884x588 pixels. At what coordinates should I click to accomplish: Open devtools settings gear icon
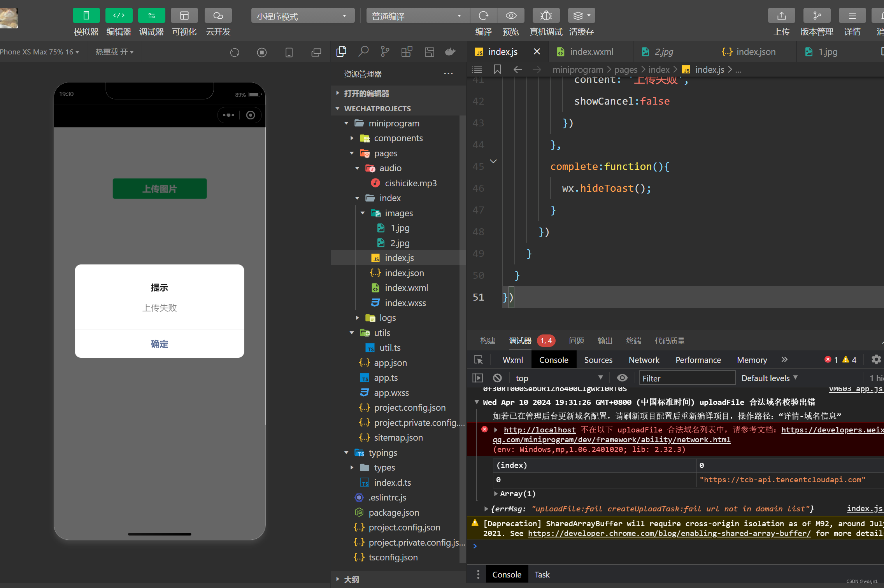coord(876,360)
